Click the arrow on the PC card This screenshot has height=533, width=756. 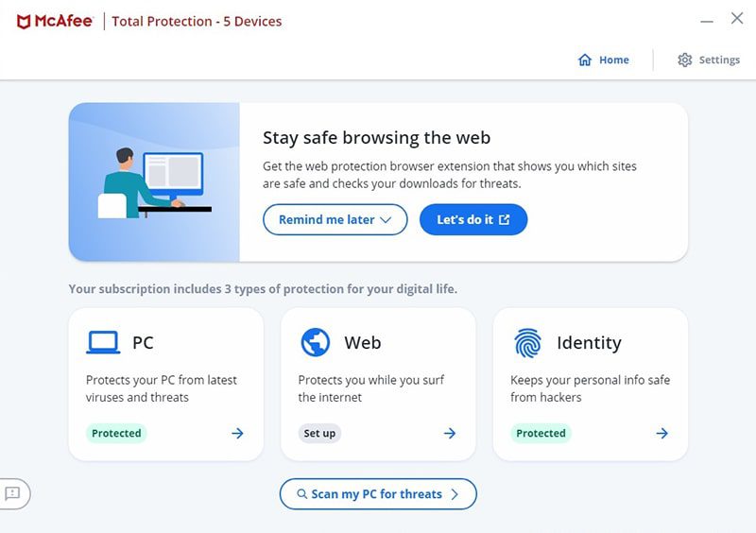click(x=237, y=434)
